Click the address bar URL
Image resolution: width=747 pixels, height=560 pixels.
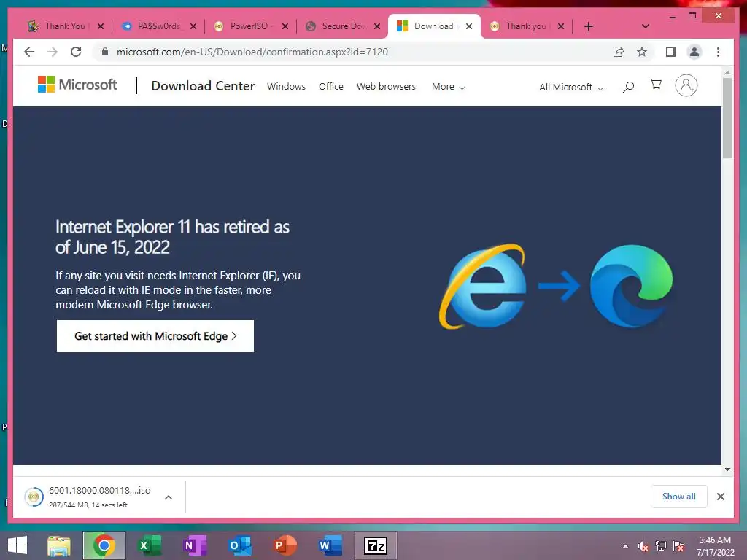pos(252,52)
